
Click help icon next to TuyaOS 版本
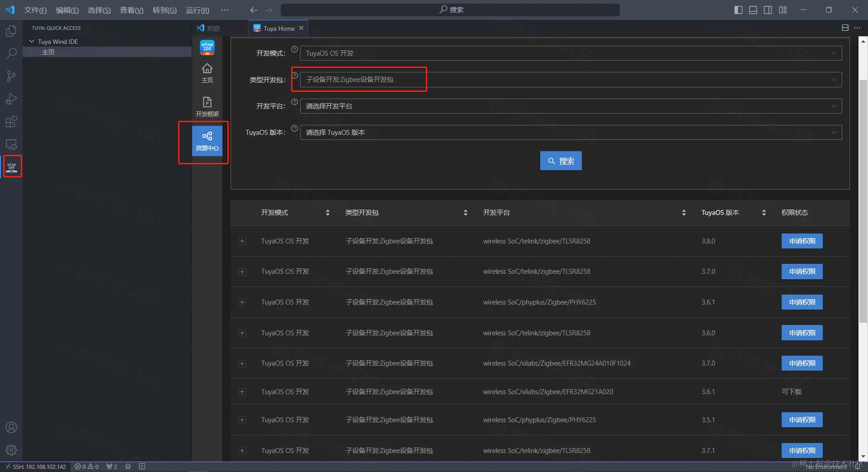coord(294,129)
